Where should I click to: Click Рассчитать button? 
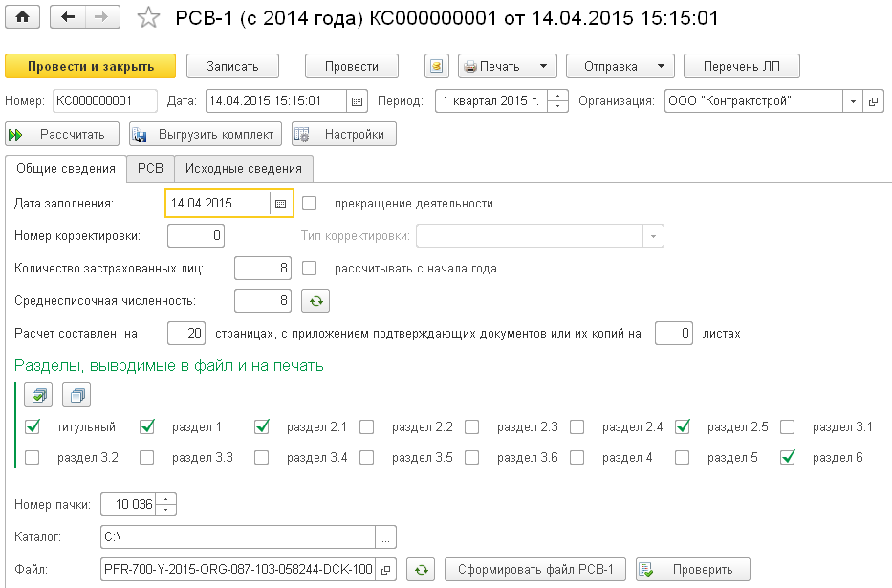pyautogui.click(x=62, y=134)
